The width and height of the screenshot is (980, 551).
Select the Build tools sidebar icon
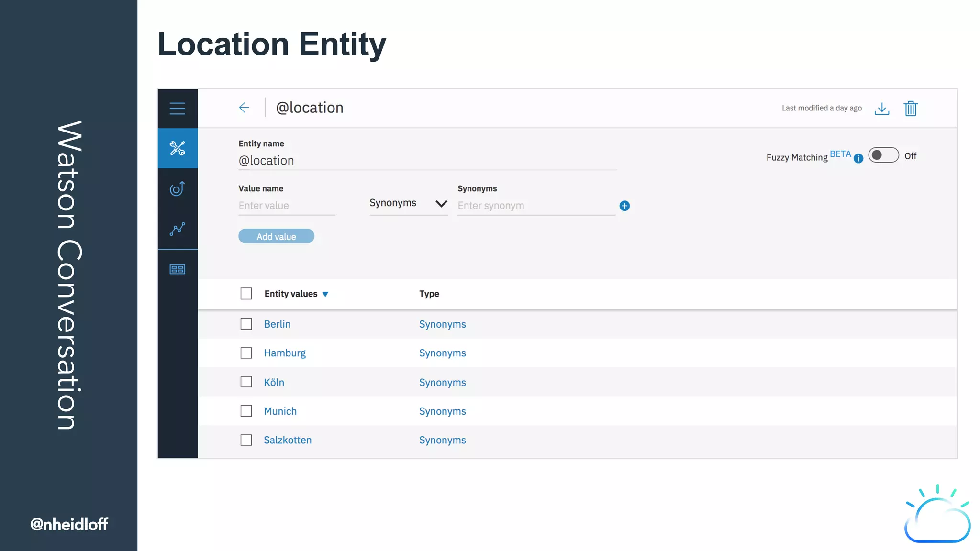(177, 148)
